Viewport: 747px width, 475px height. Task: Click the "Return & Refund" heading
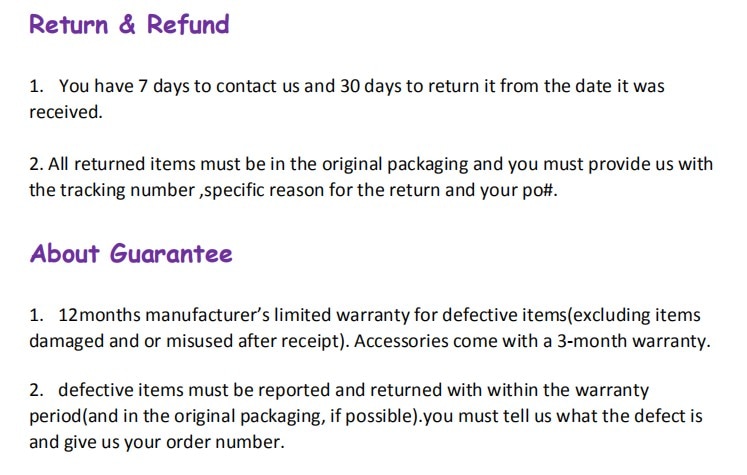pos(129,24)
